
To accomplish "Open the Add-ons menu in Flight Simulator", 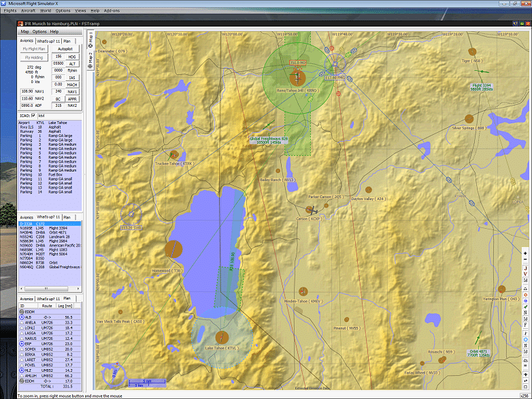I will [x=112, y=11].
